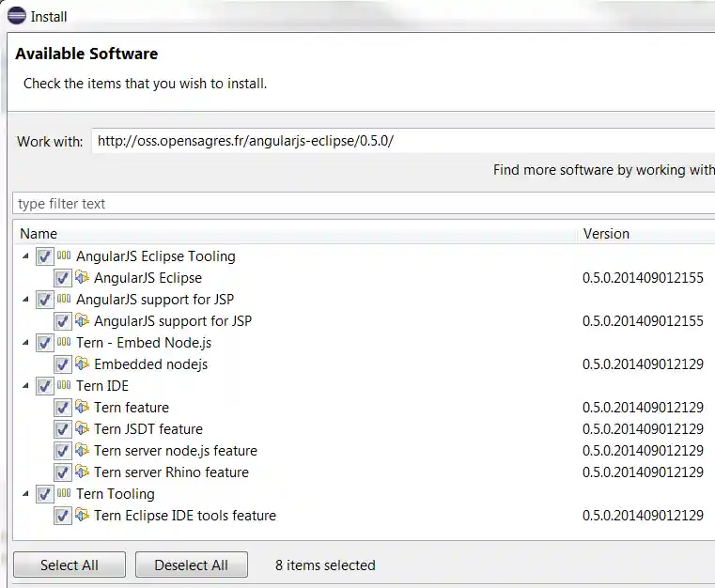The height and width of the screenshot is (588, 715).
Task: Click category icon beside AngularJS Eclipse Tooling
Action: coord(64,255)
